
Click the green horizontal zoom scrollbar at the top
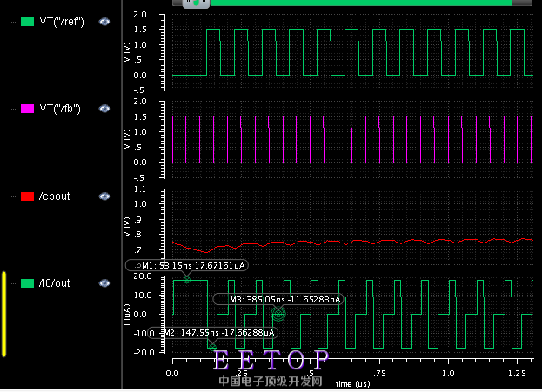[361, 3]
